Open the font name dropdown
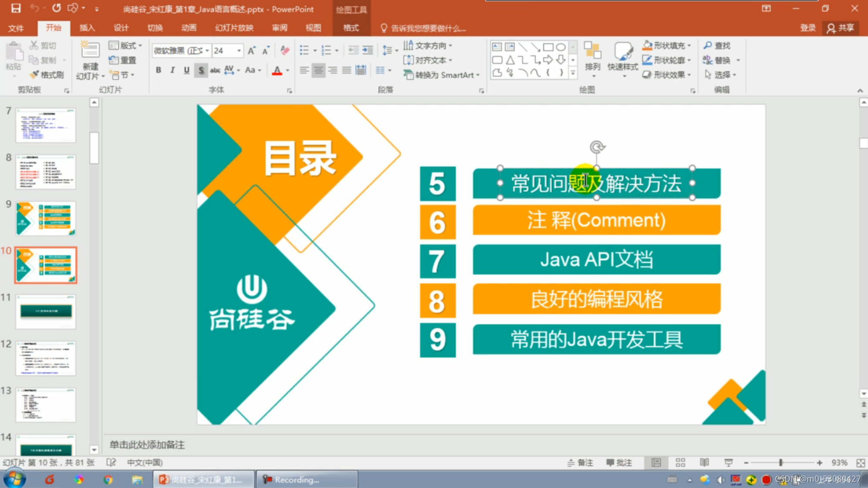The image size is (868, 488). click(x=207, y=50)
